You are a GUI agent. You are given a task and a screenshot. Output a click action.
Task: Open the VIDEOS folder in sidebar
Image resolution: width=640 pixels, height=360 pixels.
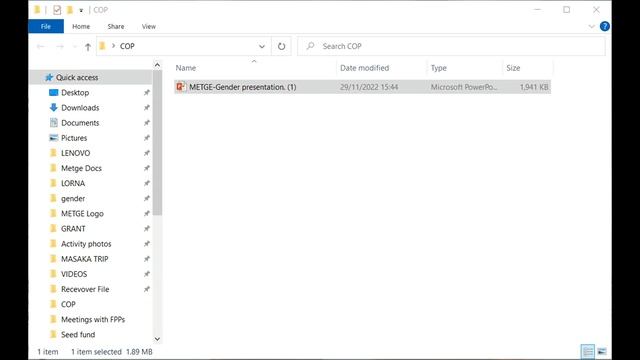coord(74,274)
